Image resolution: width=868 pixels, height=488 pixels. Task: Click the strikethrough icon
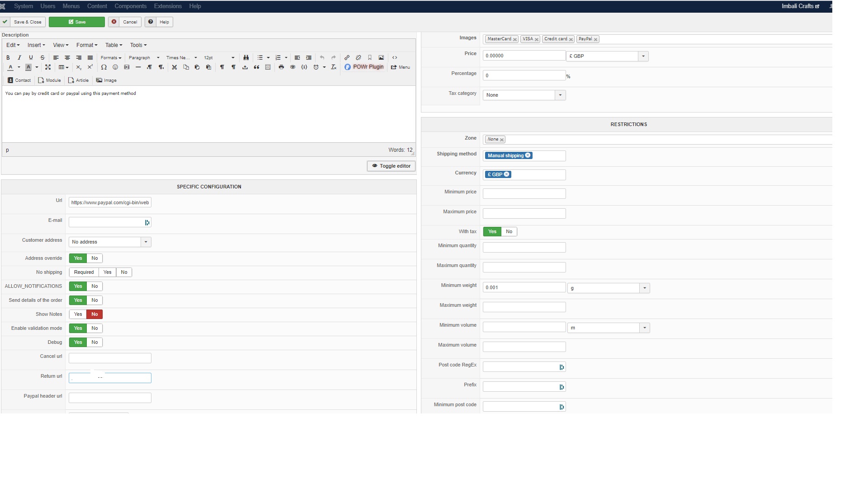pos(42,58)
